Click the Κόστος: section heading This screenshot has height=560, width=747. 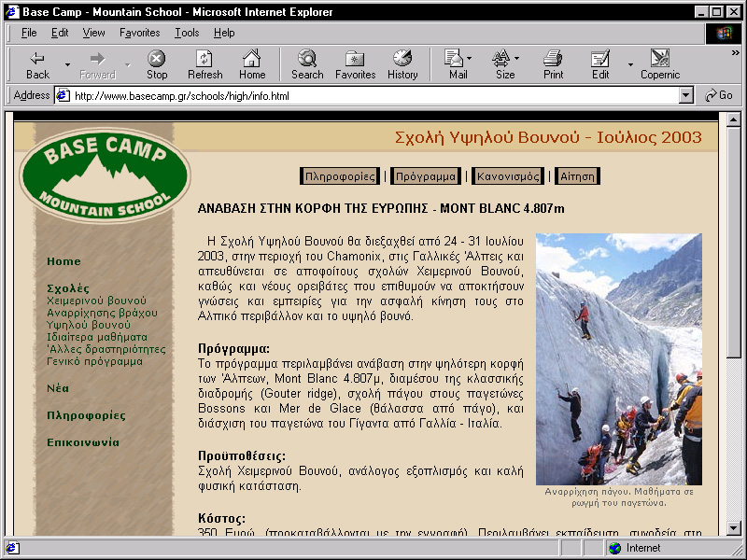pos(221,518)
